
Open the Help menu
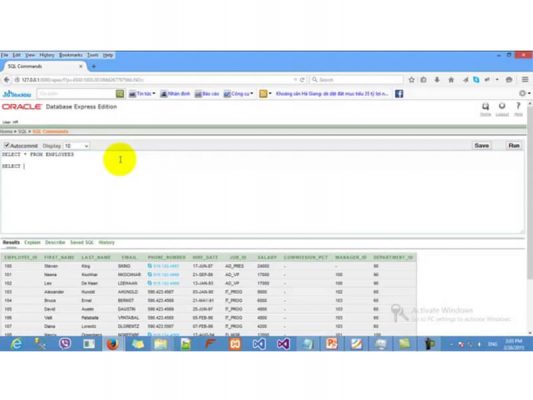(108, 55)
